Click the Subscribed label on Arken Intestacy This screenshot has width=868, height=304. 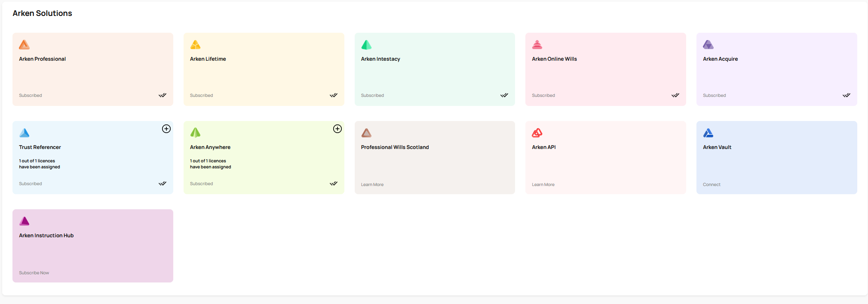click(372, 96)
